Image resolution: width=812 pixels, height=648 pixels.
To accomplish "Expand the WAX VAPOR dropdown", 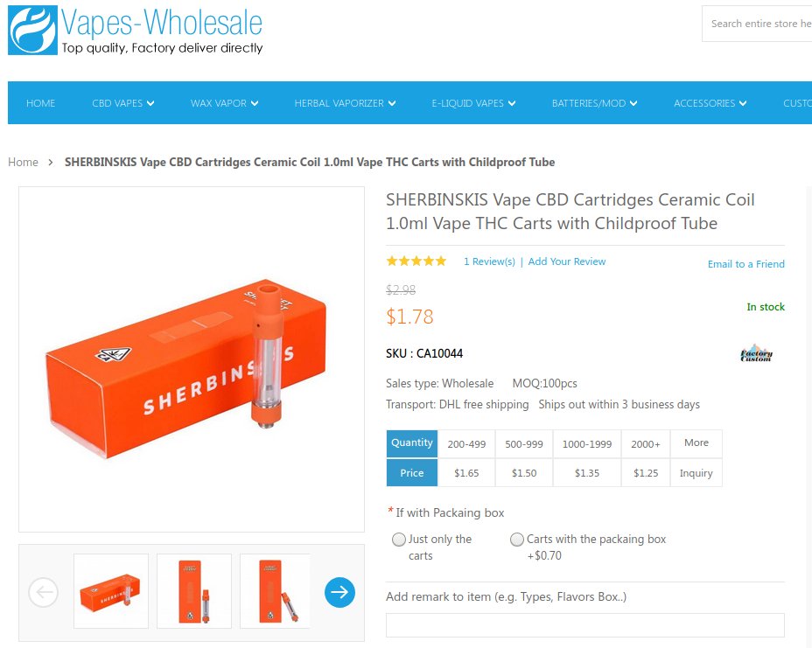I will tap(224, 103).
